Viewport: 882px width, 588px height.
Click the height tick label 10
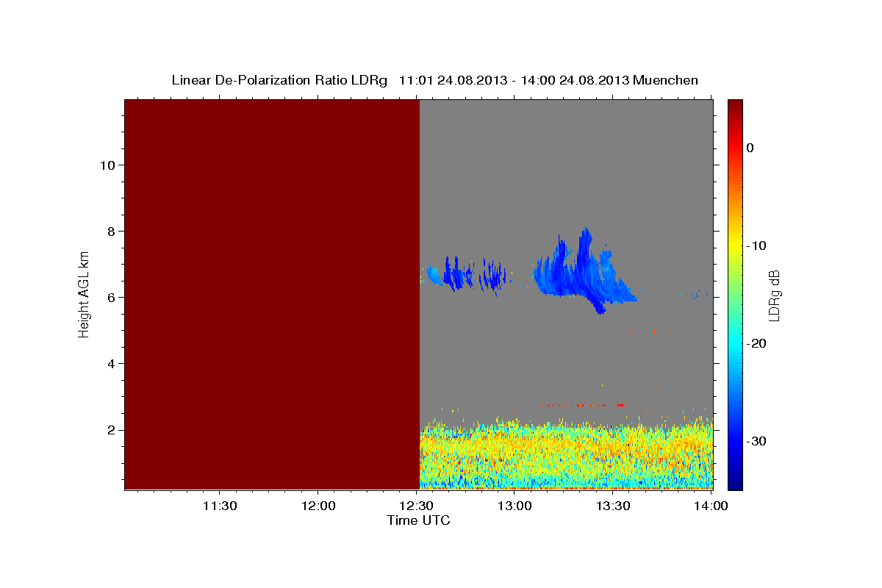pos(107,165)
